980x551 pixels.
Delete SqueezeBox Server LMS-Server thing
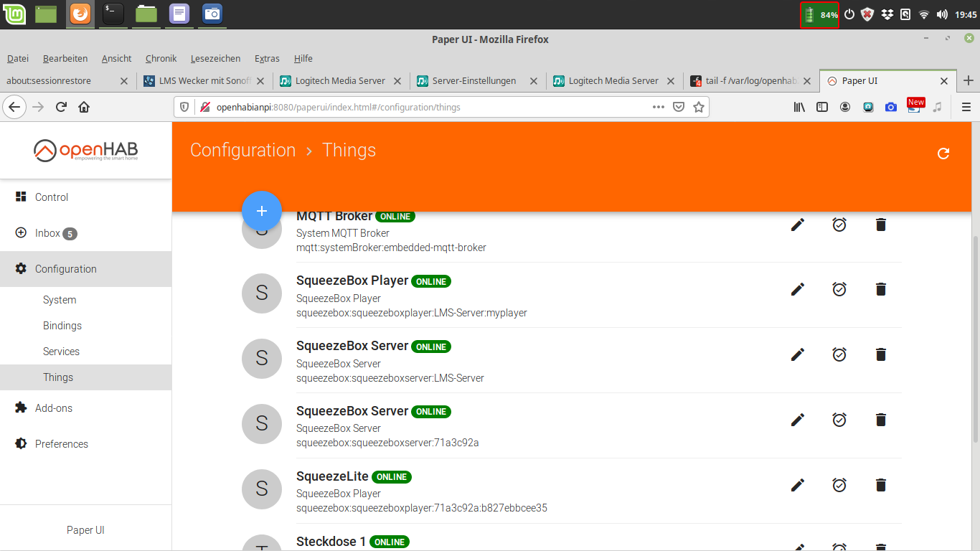(881, 354)
